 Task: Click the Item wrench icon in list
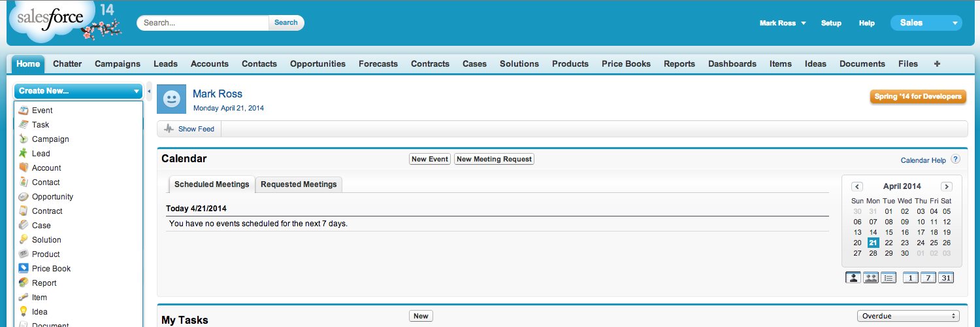[x=24, y=298]
